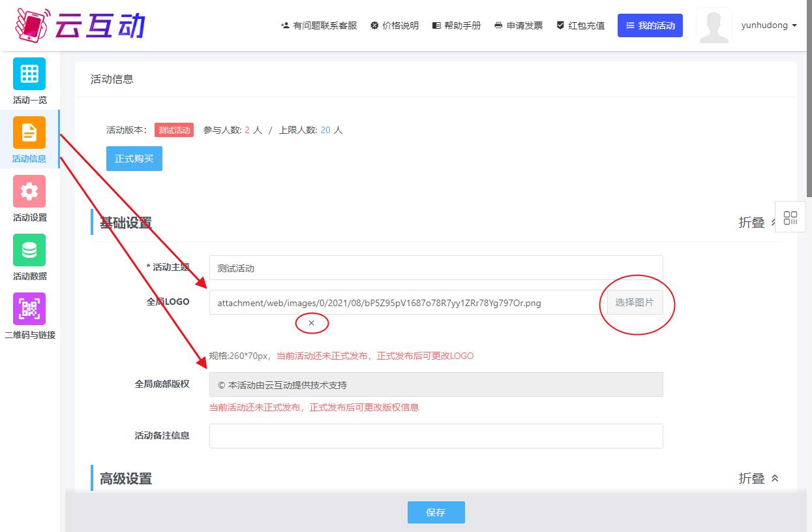Click the 云互动 logo
This screenshot has height=532, width=812.
coord(80,25)
